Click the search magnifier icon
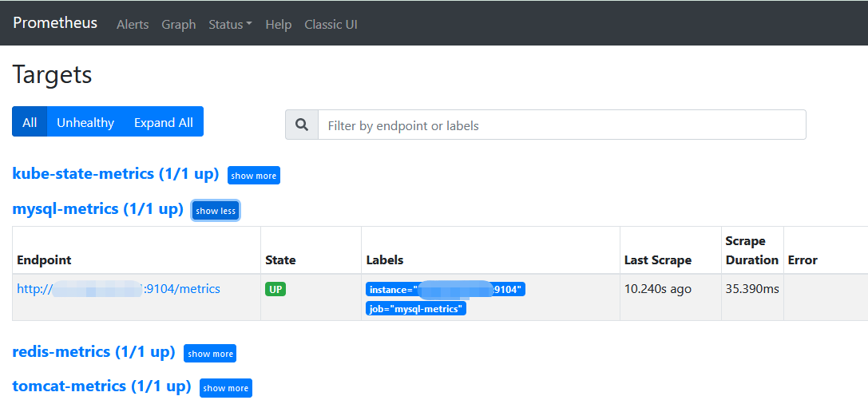Screen dimensions: 868x408 (x=302, y=125)
